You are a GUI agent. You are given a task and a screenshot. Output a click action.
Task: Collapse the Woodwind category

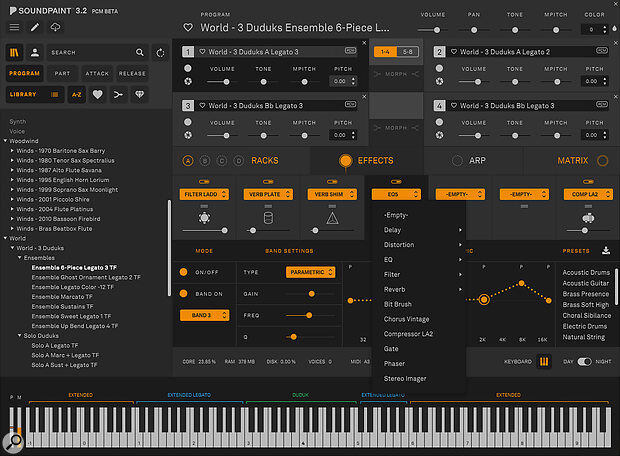(x=6, y=141)
